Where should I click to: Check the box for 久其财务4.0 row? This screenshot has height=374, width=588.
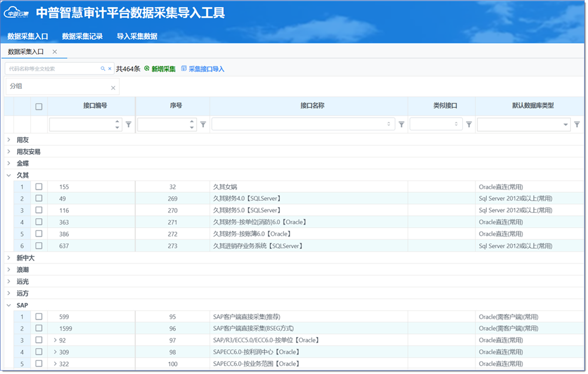click(x=39, y=198)
